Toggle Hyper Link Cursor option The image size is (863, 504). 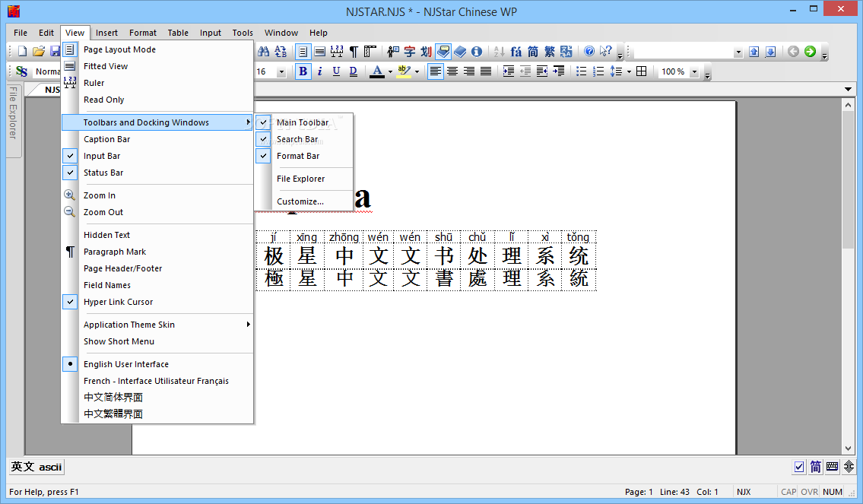click(157, 302)
